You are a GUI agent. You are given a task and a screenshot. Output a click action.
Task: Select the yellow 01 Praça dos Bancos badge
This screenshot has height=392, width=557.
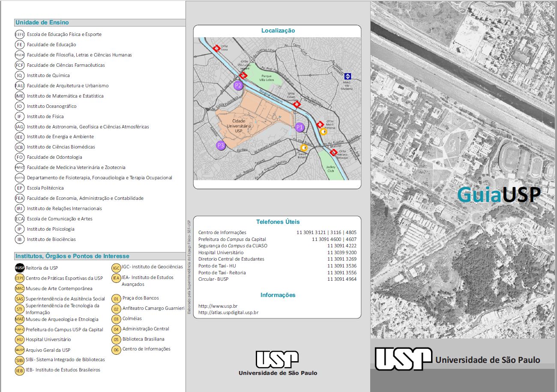(x=116, y=298)
